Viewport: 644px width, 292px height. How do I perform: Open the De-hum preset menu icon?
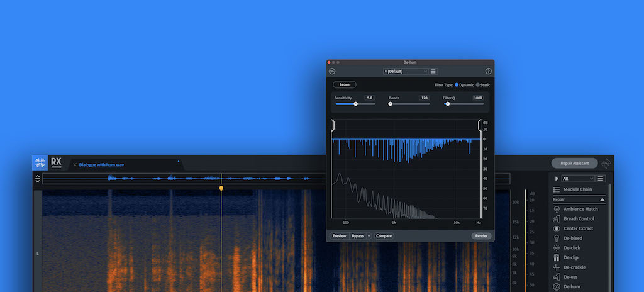click(433, 71)
